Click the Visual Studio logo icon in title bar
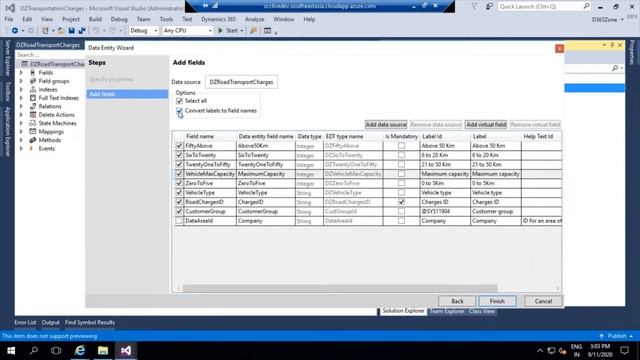Screen dimensions: 640x360 (10, 8)
